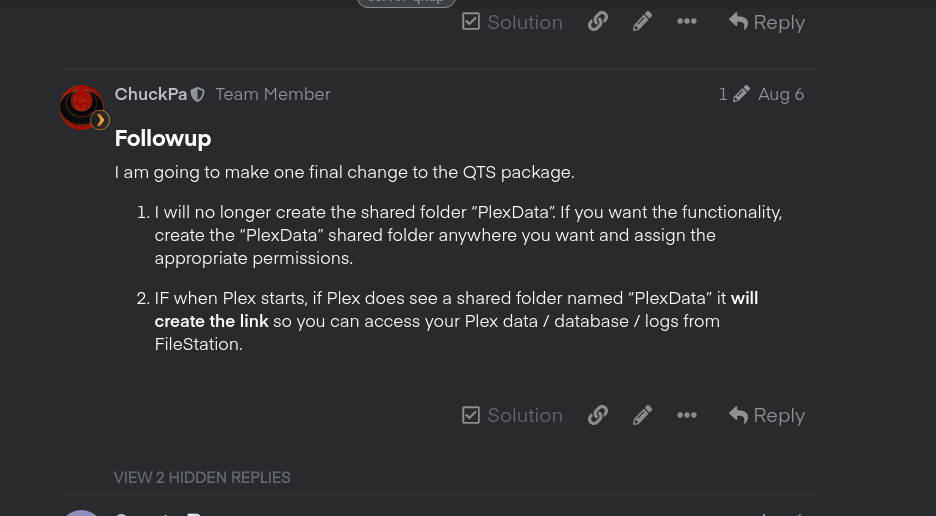Open the partially visible server-qnap tag

click(406, 2)
